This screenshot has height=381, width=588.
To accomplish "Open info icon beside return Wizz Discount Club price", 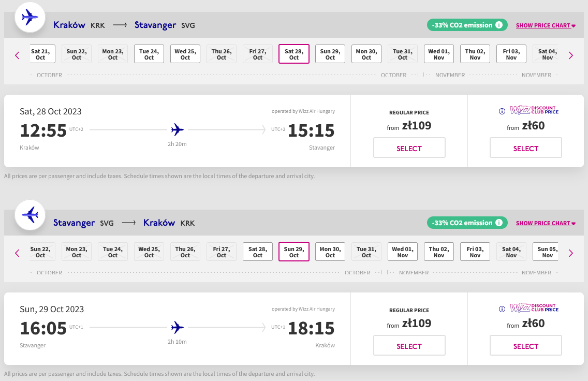I will (x=502, y=309).
